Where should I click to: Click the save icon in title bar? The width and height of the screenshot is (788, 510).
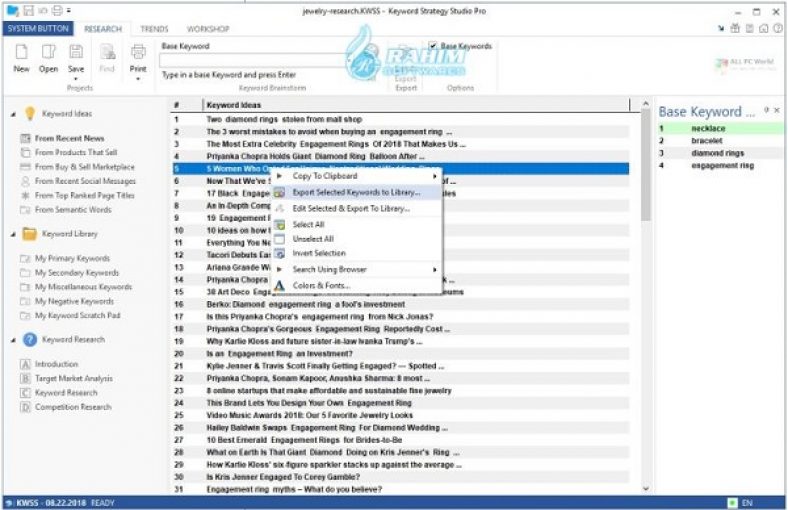click(29, 10)
